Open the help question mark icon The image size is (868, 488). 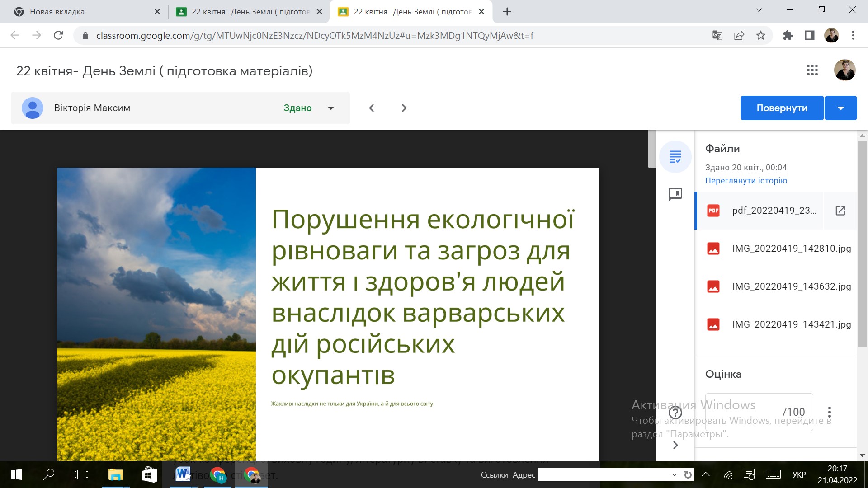(675, 412)
